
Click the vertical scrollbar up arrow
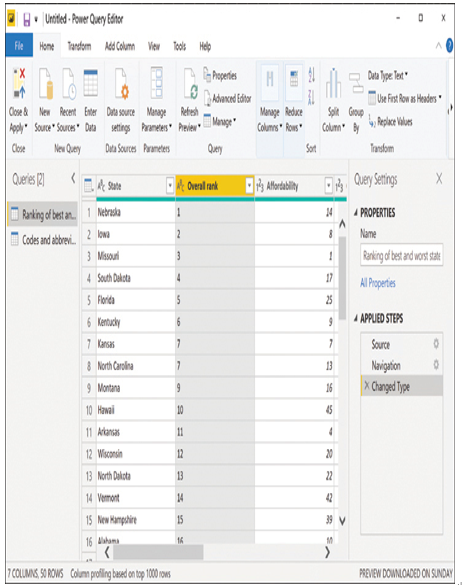[342, 224]
